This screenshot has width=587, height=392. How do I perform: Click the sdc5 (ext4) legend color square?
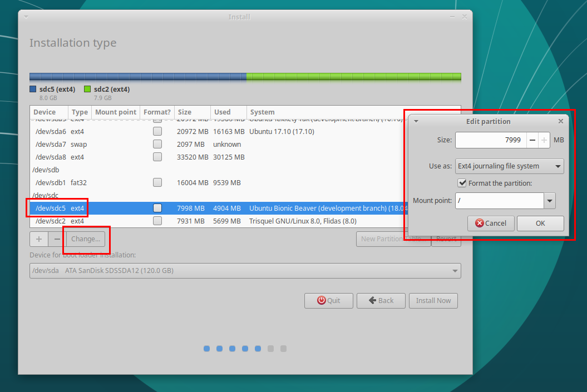pyautogui.click(x=33, y=89)
